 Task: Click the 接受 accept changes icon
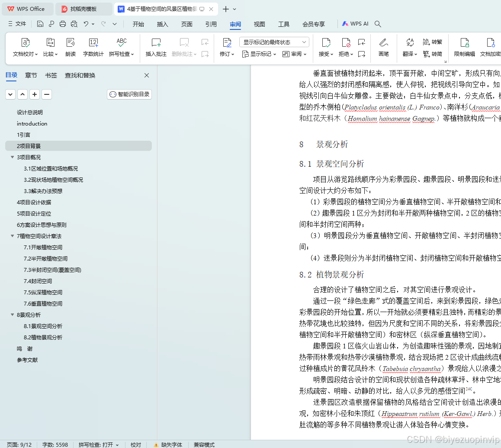tap(326, 42)
